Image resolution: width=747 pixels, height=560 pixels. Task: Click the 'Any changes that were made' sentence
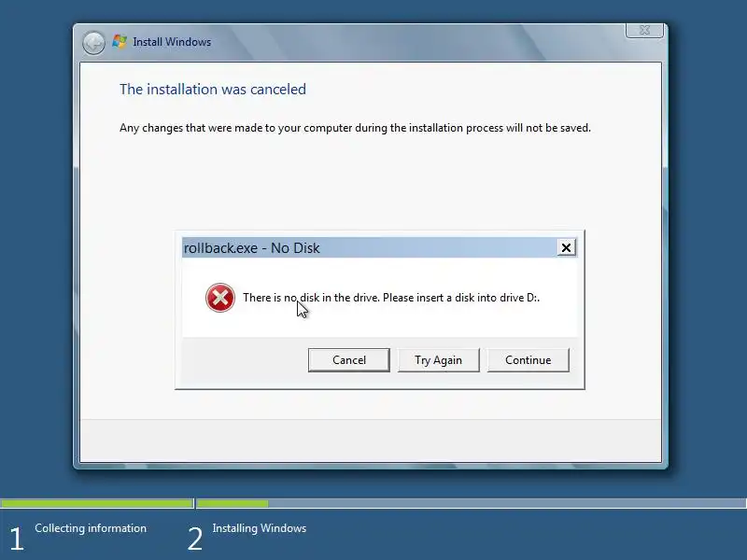coord(355,128)
